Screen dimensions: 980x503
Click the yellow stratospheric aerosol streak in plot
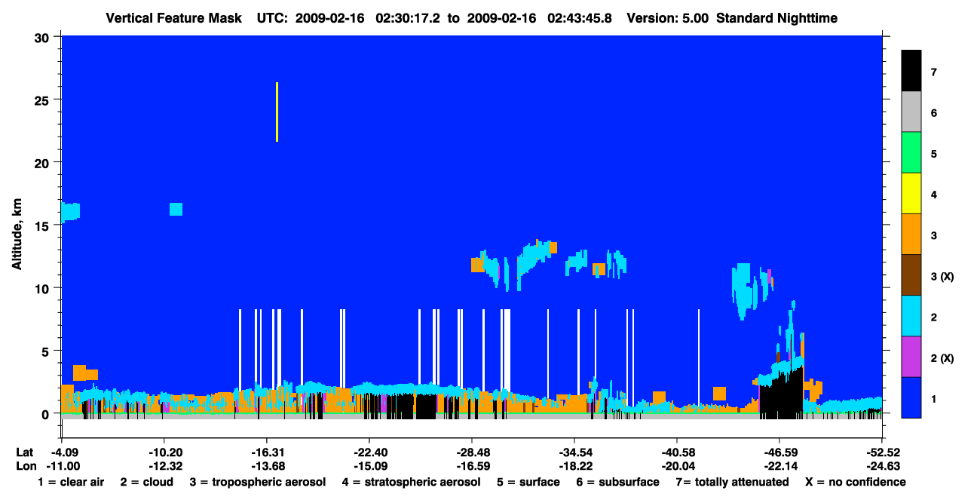277,112
